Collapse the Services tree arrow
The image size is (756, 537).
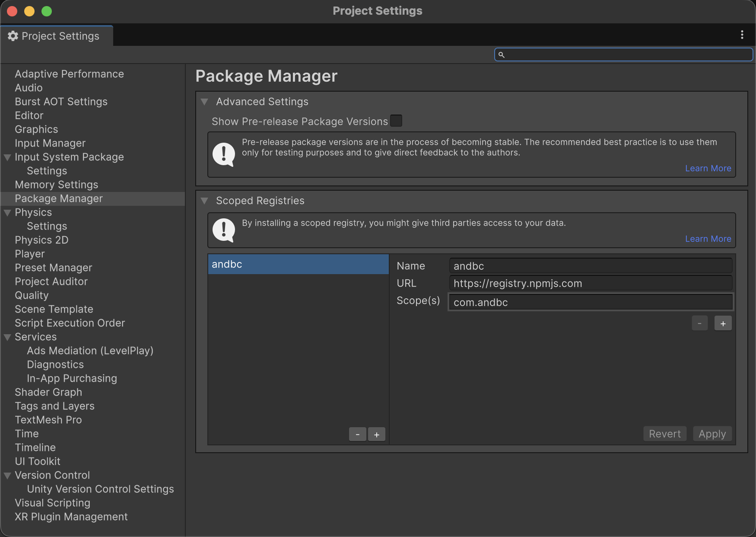pyautogui.click(x=7, y=337)
